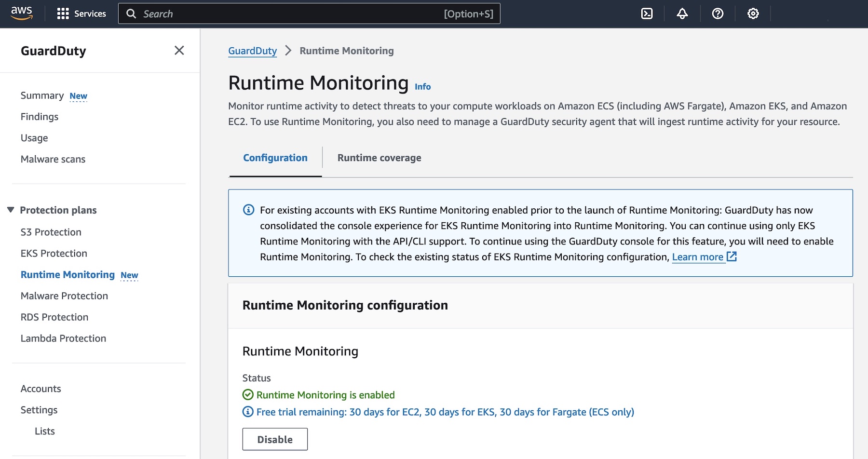The width and height of the screenshot is (868, 459).
Task: Click the AWS logo home icon
Action: pyautogui.click(x=22, y=13)
